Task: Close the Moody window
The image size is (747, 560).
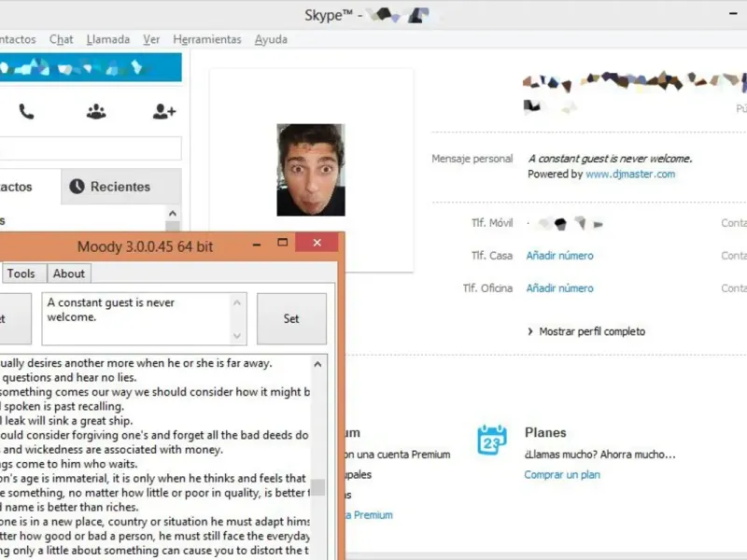Action: click(x=317, y=243)
